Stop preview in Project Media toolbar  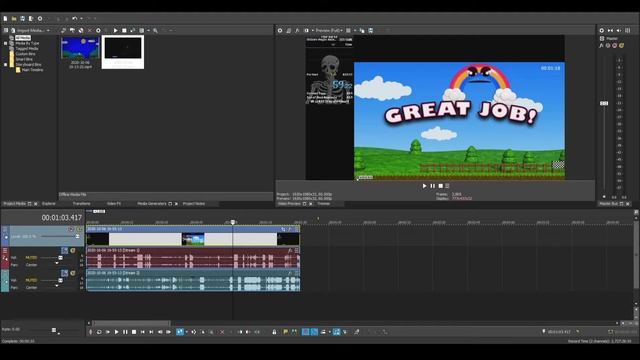(x=124, y=30)
